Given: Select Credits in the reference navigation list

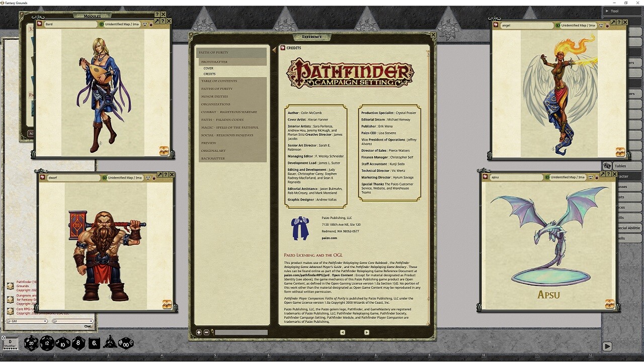Looking at the screenshot, I should [x=209, y=74].
